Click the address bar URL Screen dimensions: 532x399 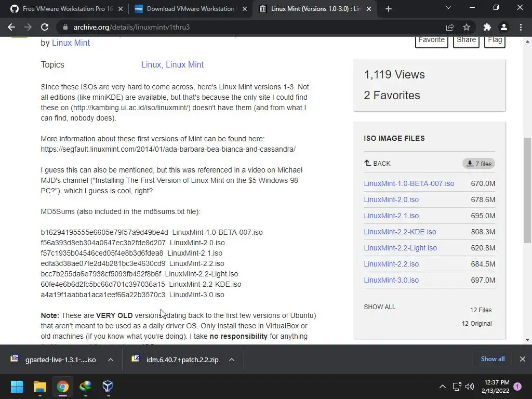(131, 27)
